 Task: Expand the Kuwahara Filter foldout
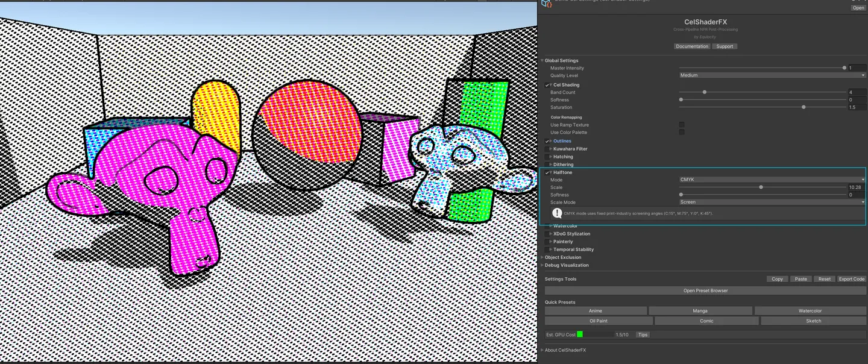552,149
